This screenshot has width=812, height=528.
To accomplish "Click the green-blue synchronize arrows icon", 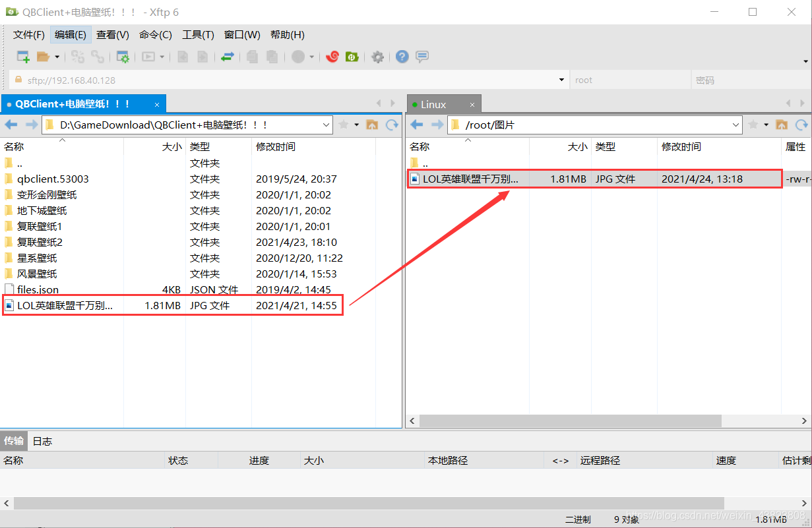I will [228, 57].
